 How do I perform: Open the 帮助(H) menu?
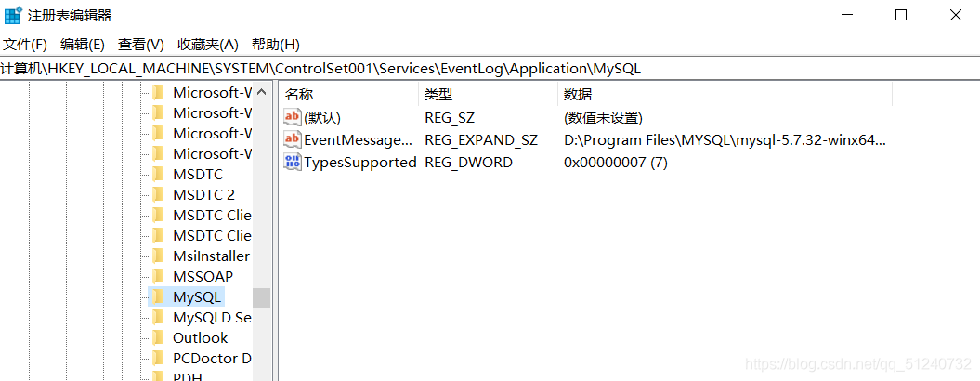click(276, 45)
